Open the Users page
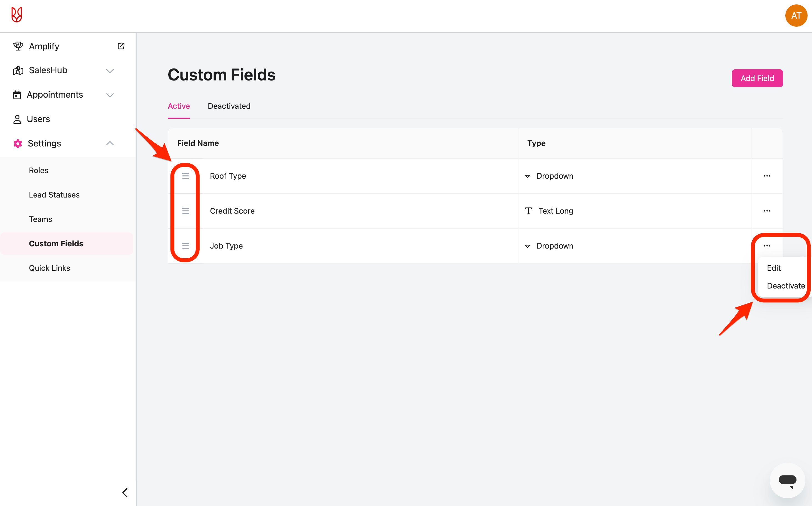The width and height of the screenshot is (812, 506). click(x=38, y=119)
